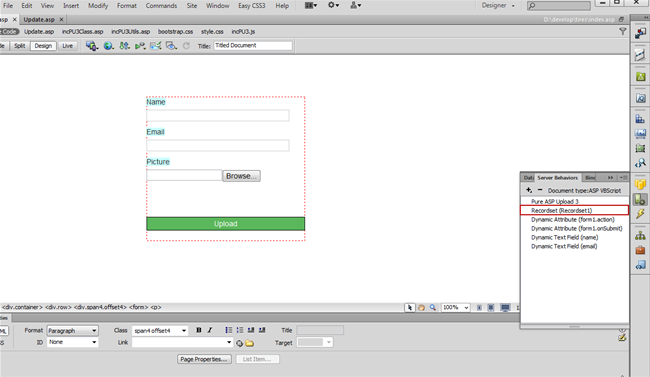Select the pointer Select tool in the status bar
650x377 pixels.
410,307
